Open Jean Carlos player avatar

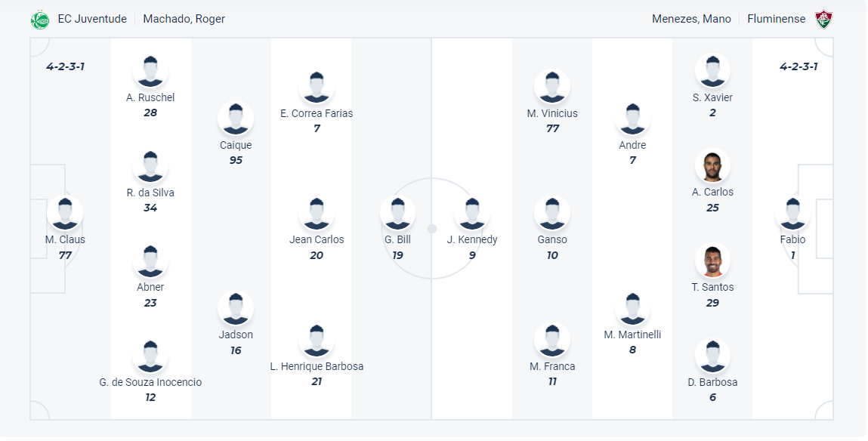point(317,214)
